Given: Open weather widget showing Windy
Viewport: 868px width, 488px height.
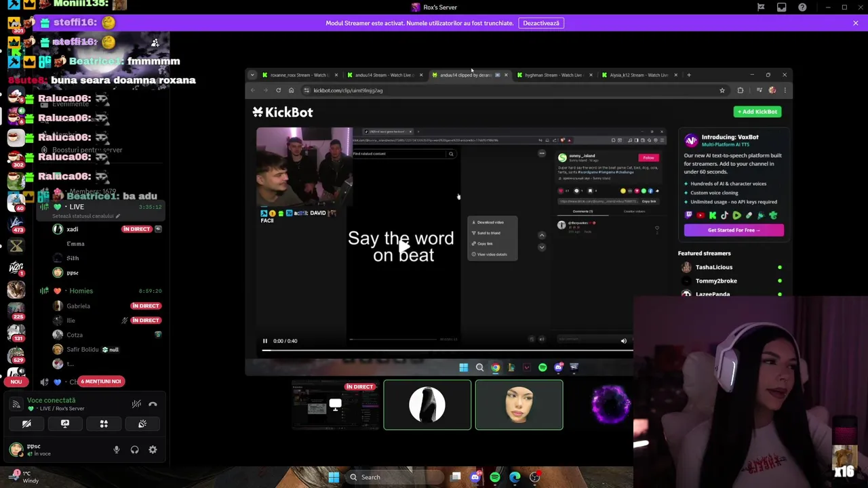Looking at the screenshot, I should click(x=24, y=477).
